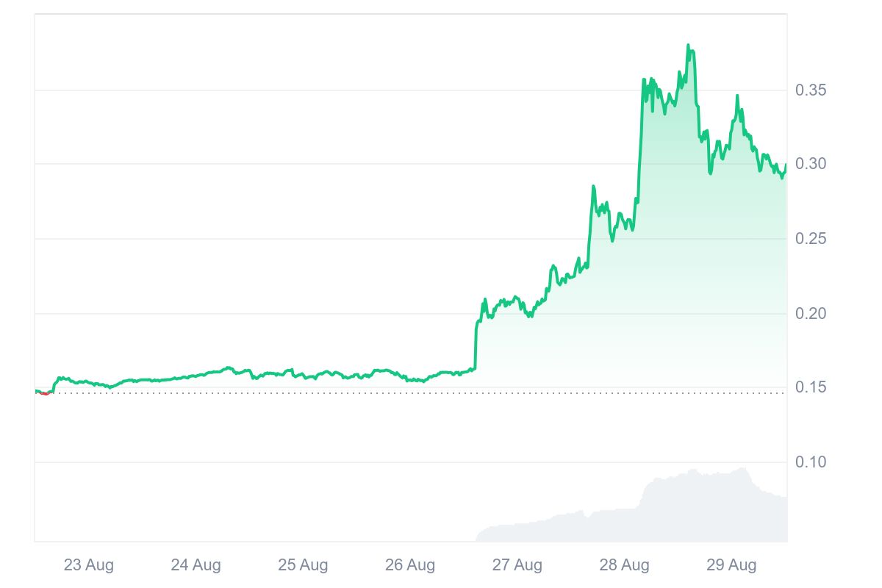Click the 0.20 price axis label
The image size is (882, 588).
[x=811, y=314]
